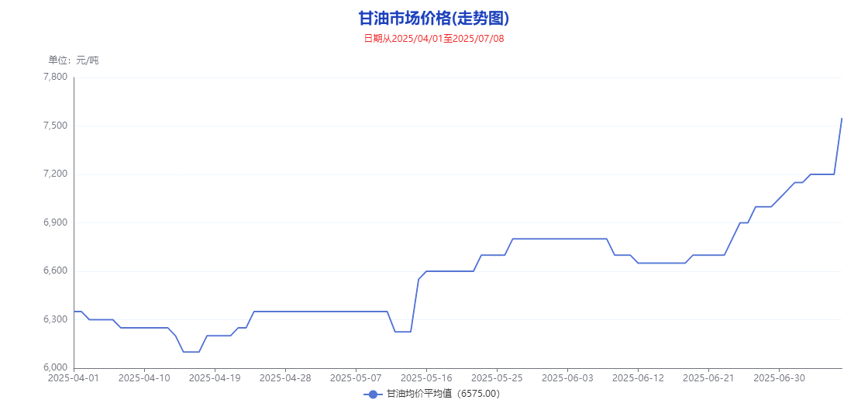Choose the 2025-04-19 date on axis
The width and height of the screenshot is (868, 403).
pos(215,378)
